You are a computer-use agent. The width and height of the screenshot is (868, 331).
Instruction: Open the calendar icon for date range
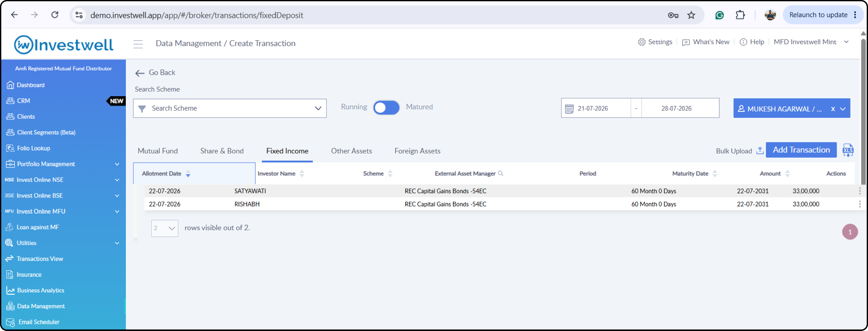click(569, 108)
